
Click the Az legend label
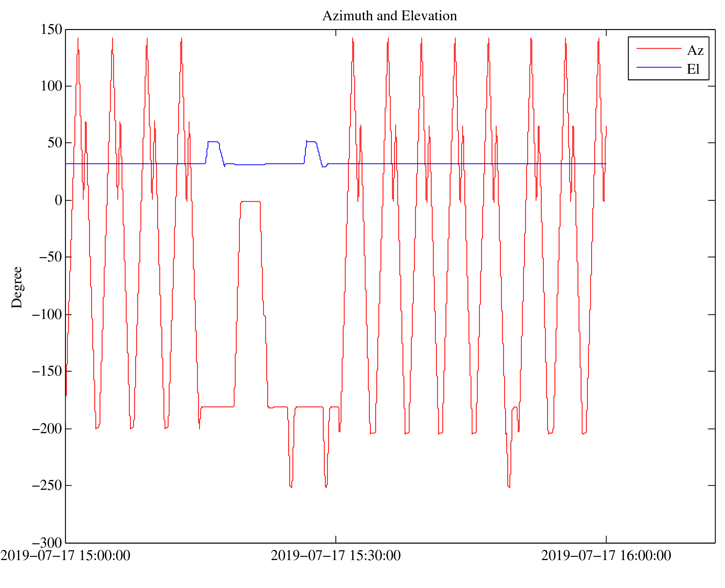(x=695, y=51)
